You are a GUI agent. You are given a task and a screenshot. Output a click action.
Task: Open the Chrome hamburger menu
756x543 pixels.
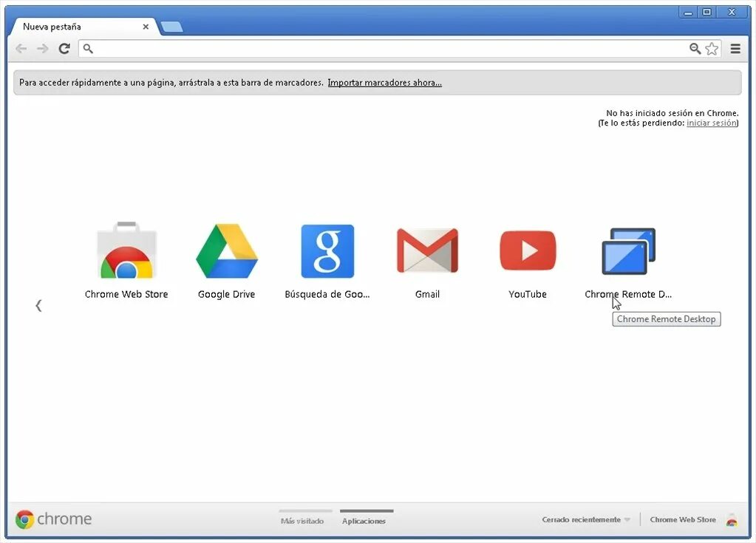[x=735, y=49]
